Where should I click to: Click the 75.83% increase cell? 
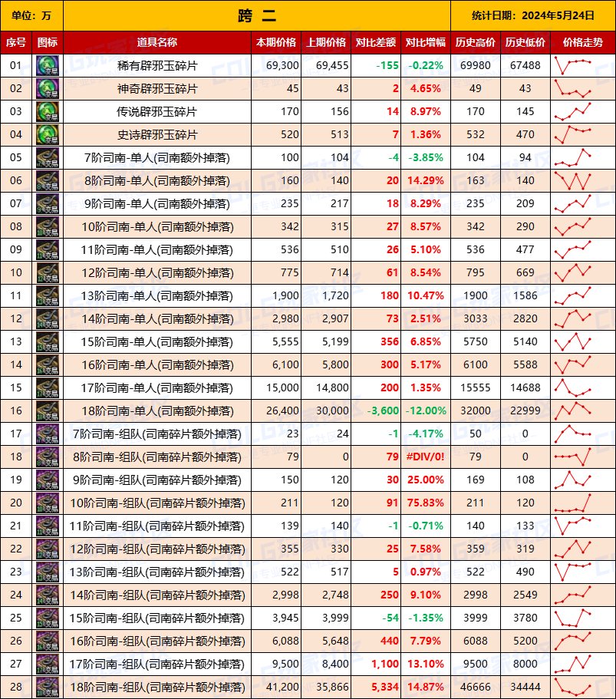426,503
